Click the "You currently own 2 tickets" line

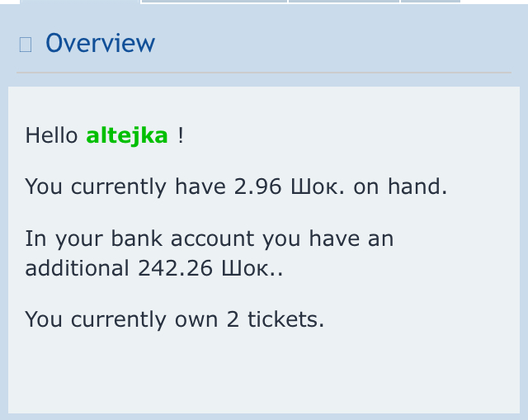[x=175, y=319]
